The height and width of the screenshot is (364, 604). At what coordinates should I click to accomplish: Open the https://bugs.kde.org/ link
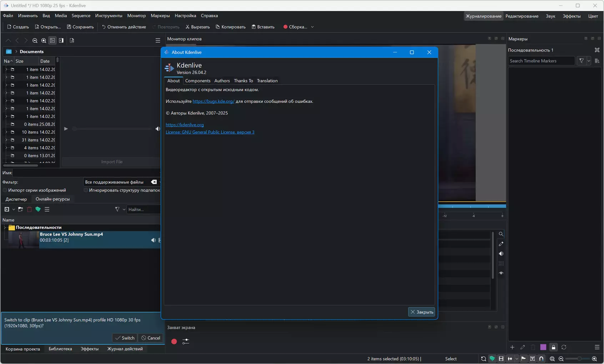(x=213, y=101)
